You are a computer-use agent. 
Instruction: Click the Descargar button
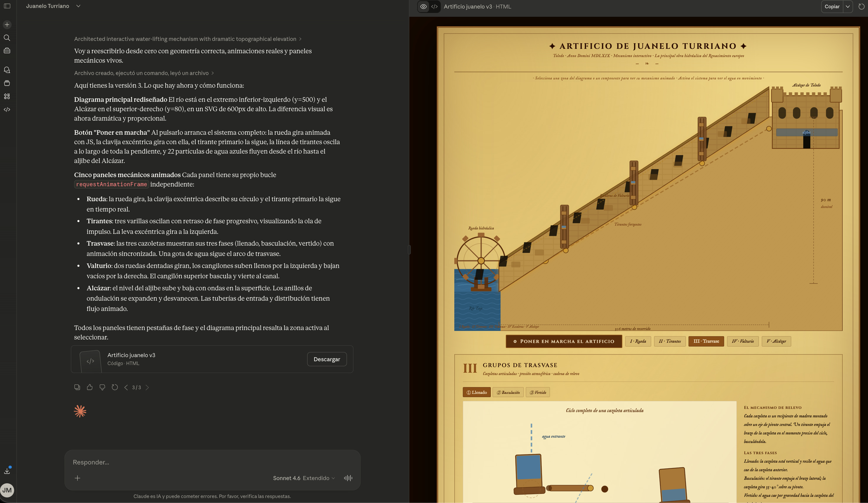pyautogui.click(x=327, y=359)
